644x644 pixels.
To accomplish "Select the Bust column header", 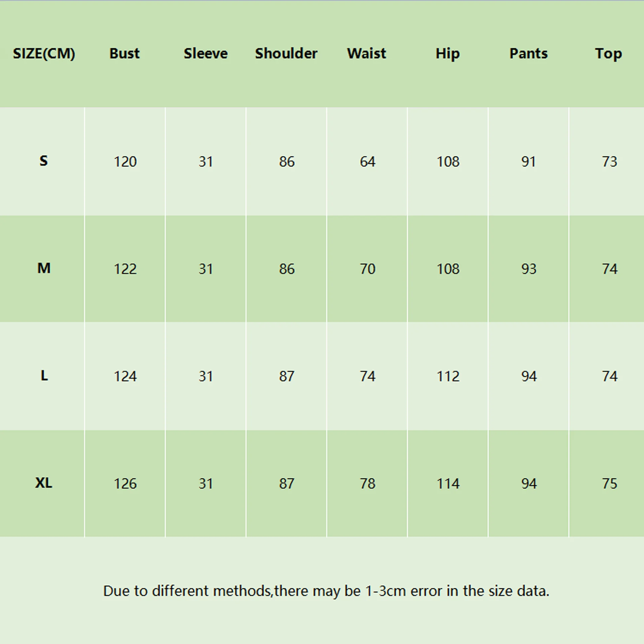I will 124,54.
